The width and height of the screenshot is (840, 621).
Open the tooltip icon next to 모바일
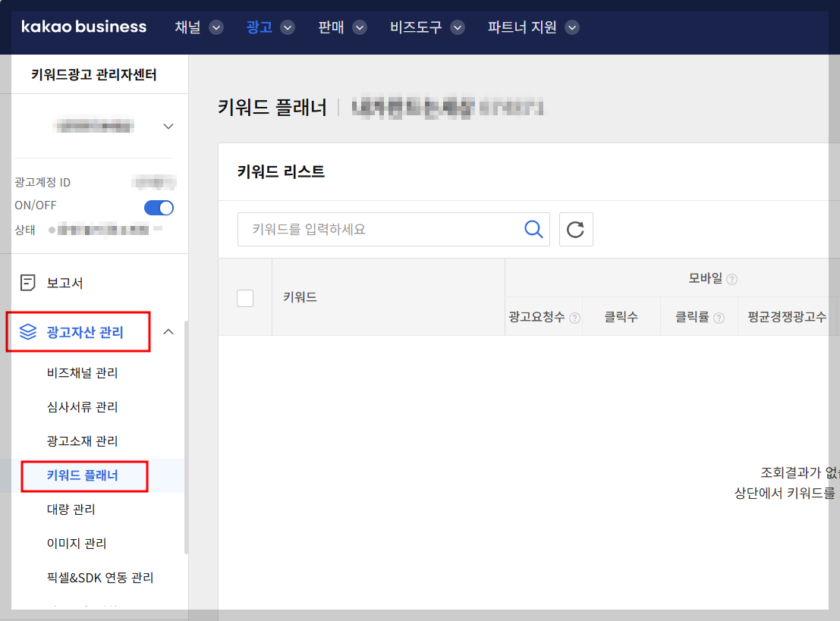[x=732, y=278]
